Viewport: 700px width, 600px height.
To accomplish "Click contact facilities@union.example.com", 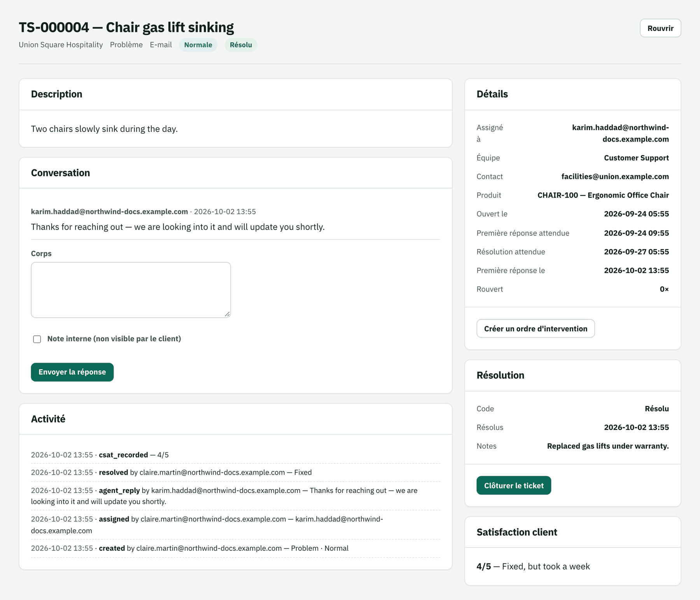I will click(615, 176).
